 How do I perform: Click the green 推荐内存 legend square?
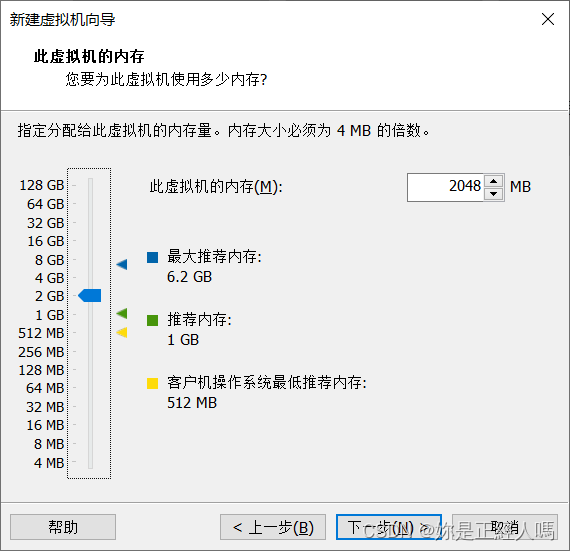[x=152, y=320]
